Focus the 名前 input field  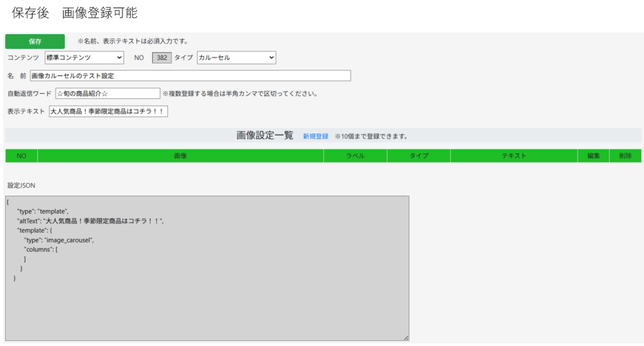click(x=190, y=75)
